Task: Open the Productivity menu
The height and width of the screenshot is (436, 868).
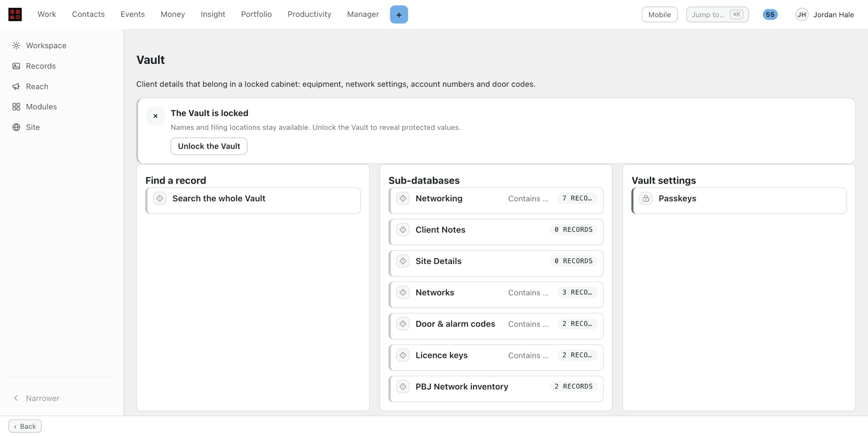Action: pos(309,14)
